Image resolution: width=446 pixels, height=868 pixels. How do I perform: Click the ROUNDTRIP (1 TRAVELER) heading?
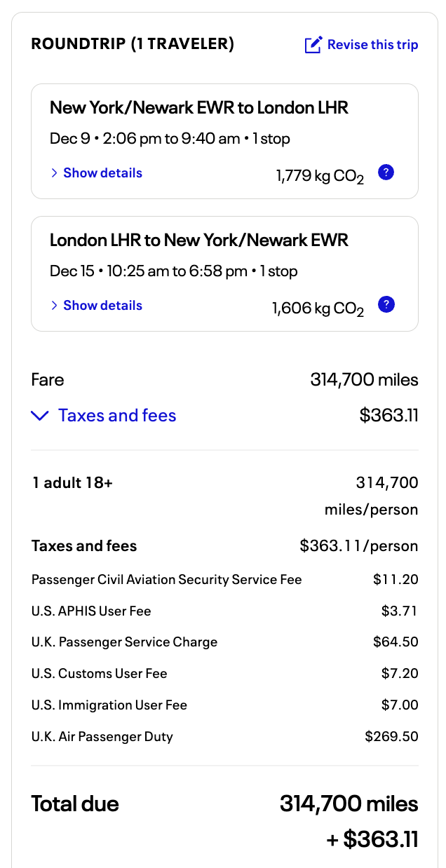[x=133, y=44]
